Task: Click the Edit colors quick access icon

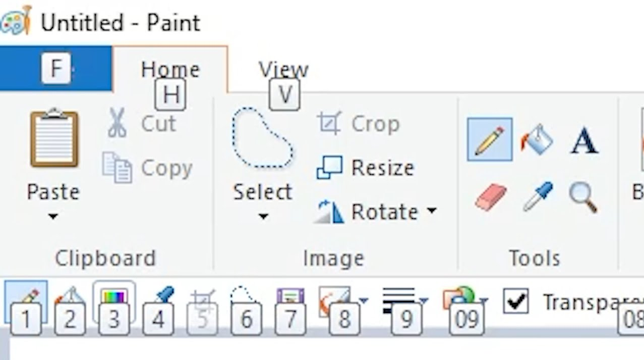Action: tap(114, 297)
